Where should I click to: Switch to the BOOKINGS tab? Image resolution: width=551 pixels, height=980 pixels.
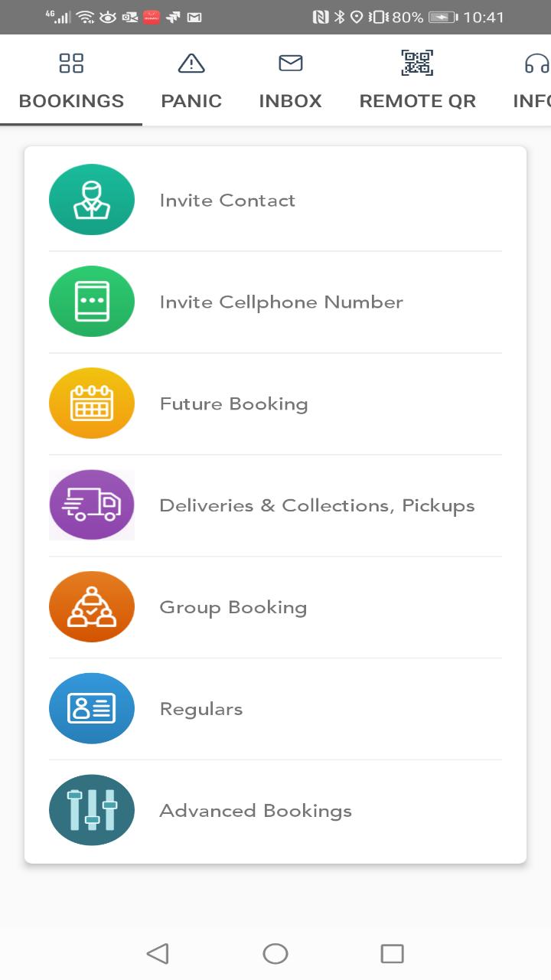point(71,101)
